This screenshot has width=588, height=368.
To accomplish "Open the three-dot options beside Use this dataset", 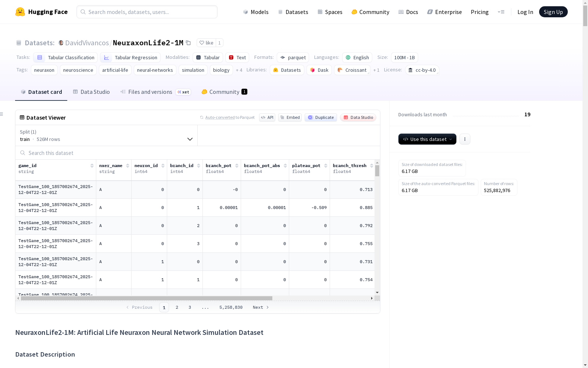I will click(x=465, y=139).
